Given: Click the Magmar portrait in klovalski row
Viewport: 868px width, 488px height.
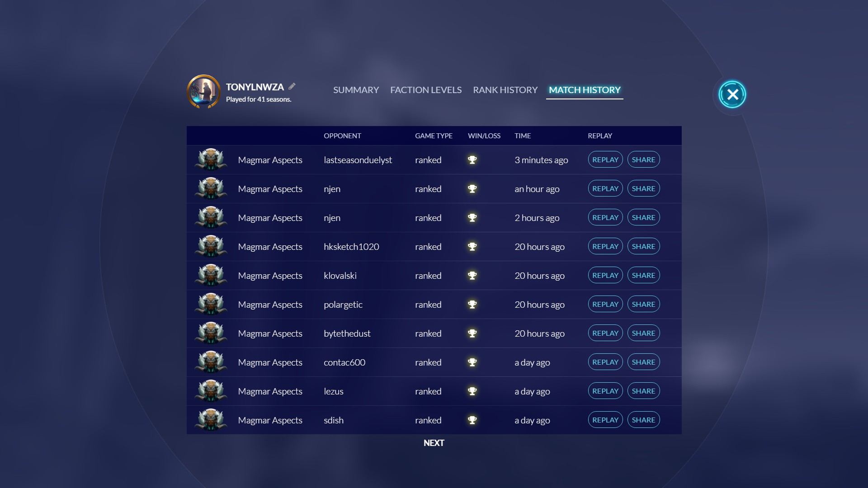Looking at the screenshot, I should pos(211,276).
